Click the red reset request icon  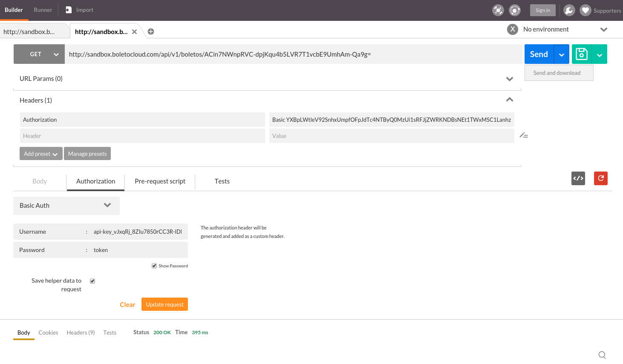601,178
